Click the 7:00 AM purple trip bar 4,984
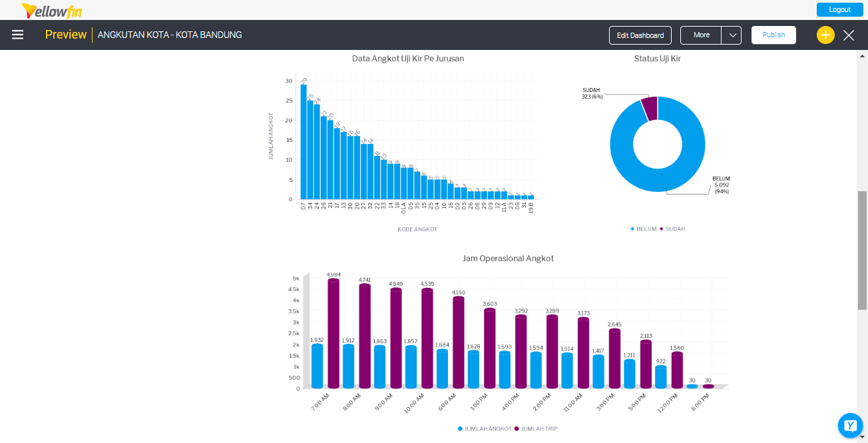The width and height of the screenshot is (868, 443). point(333,333)
